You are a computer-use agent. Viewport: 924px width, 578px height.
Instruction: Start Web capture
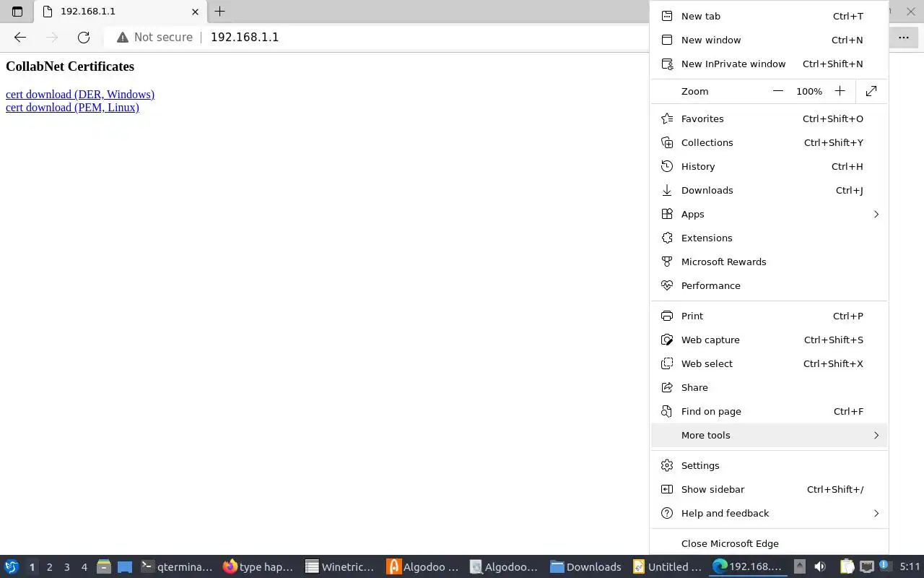(769, 340)
